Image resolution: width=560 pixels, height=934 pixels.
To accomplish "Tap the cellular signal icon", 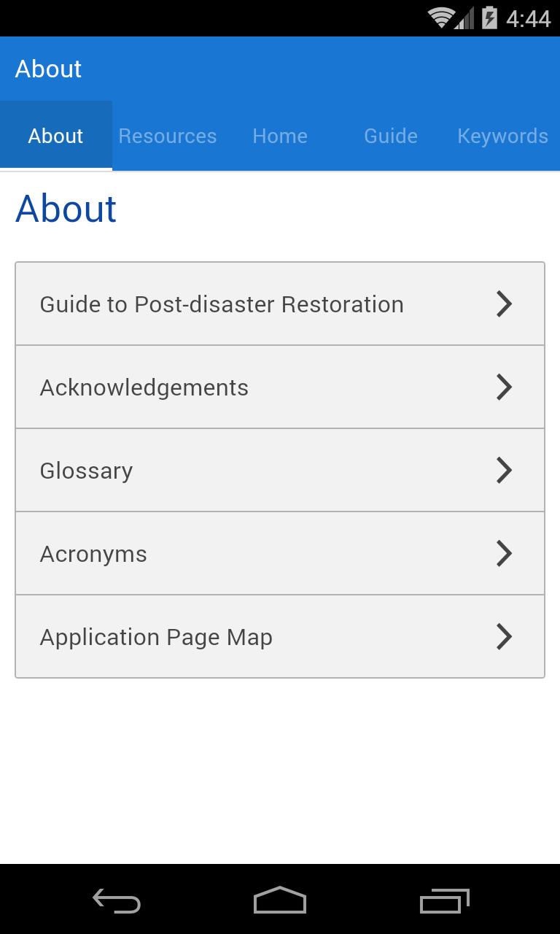I will 464,18.
